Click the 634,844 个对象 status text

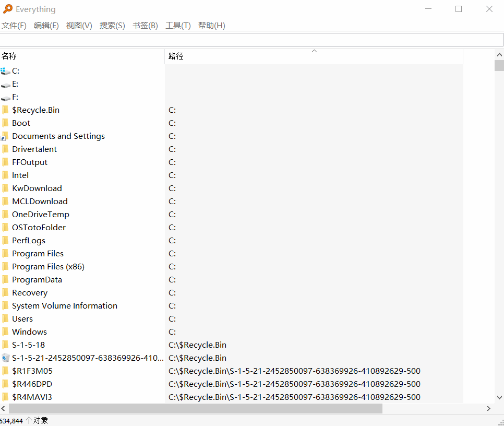click(24, 421)
